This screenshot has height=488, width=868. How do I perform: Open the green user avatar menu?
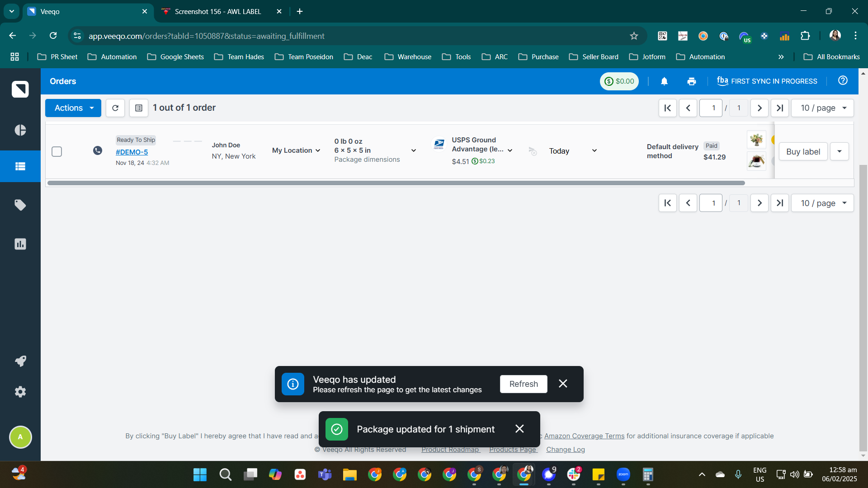(20, 437)
